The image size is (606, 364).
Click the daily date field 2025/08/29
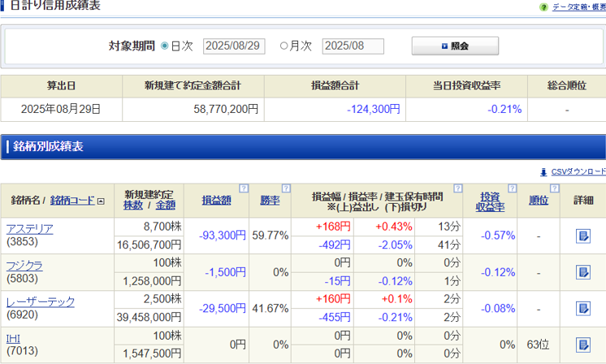(234, 46)
